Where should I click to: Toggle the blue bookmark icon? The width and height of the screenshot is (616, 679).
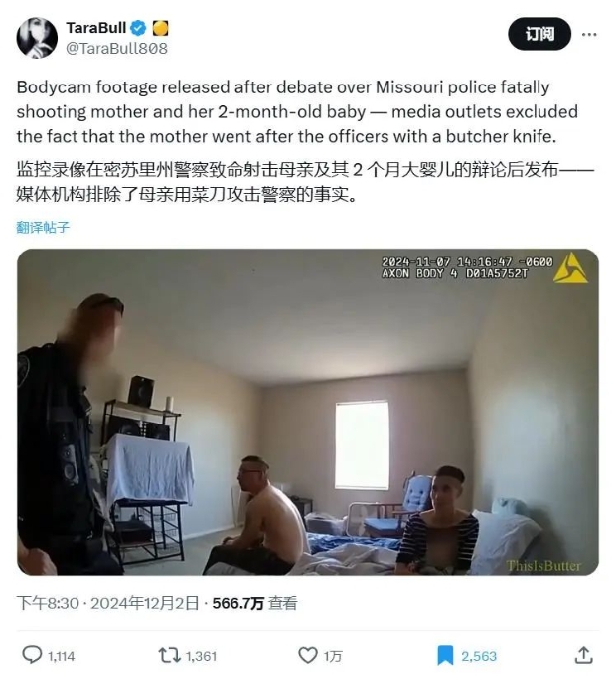445,655
